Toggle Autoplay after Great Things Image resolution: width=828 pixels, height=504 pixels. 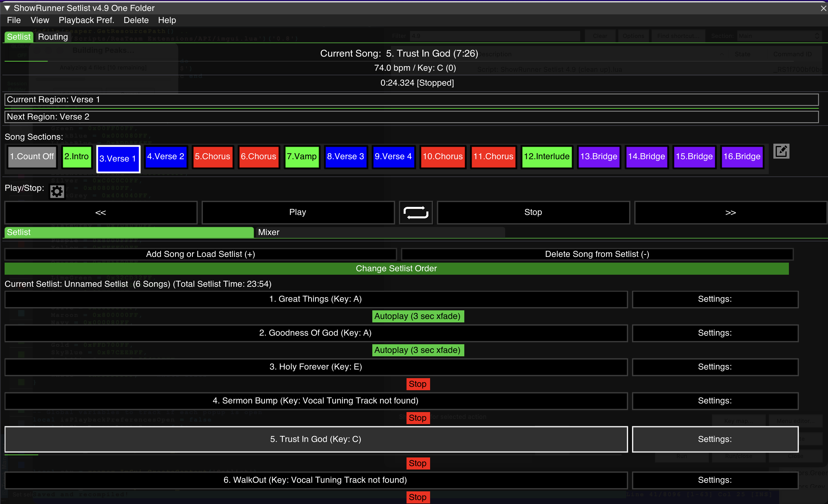pos(418,316)
